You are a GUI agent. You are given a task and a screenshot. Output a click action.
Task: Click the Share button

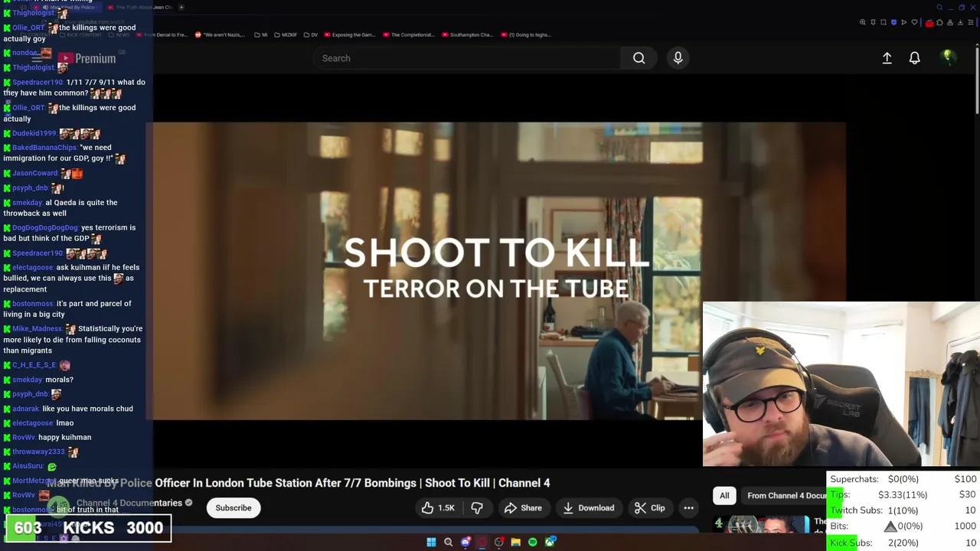tap(523, 508)
